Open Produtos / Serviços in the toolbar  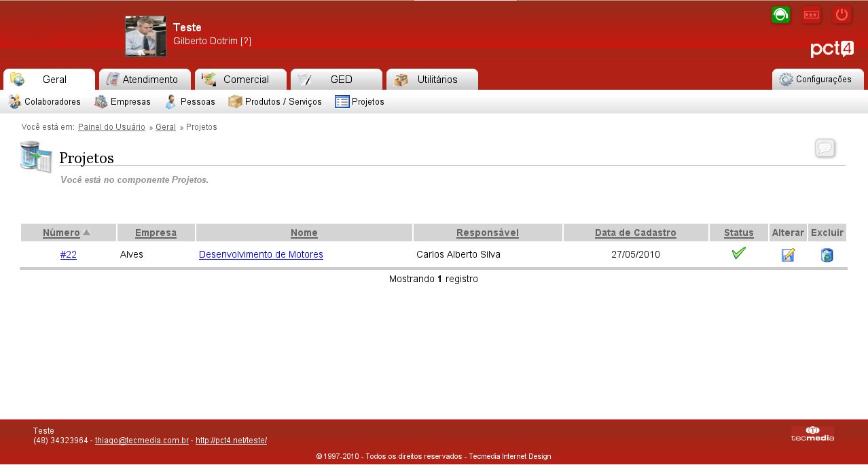point(275,102)
